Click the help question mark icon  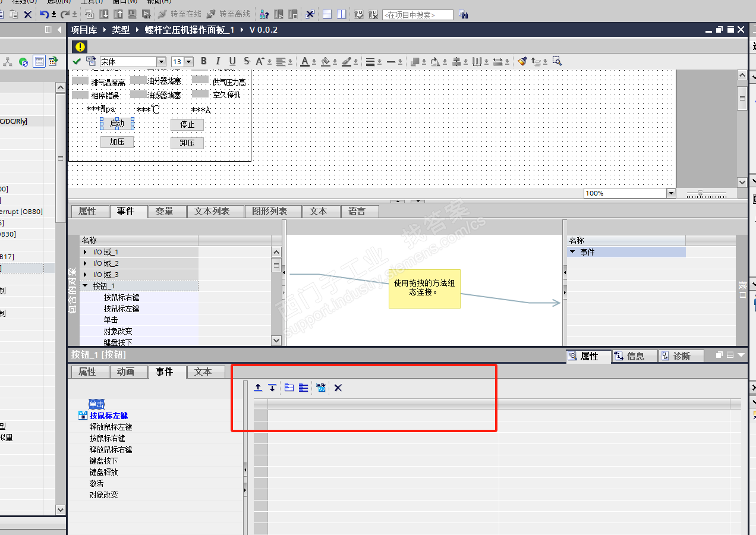click(264, 14)
